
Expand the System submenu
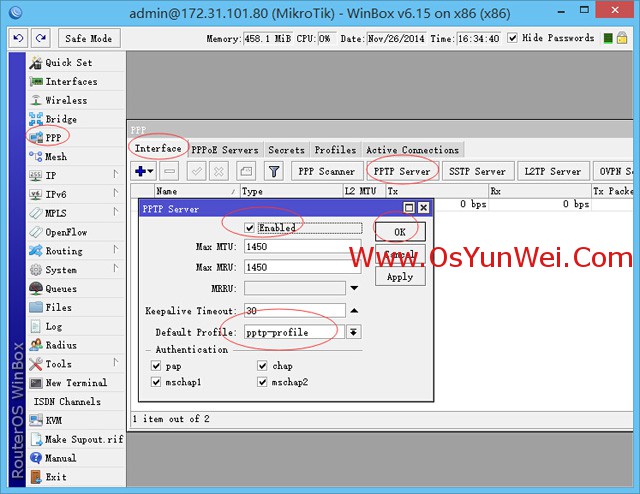(116, 269)
